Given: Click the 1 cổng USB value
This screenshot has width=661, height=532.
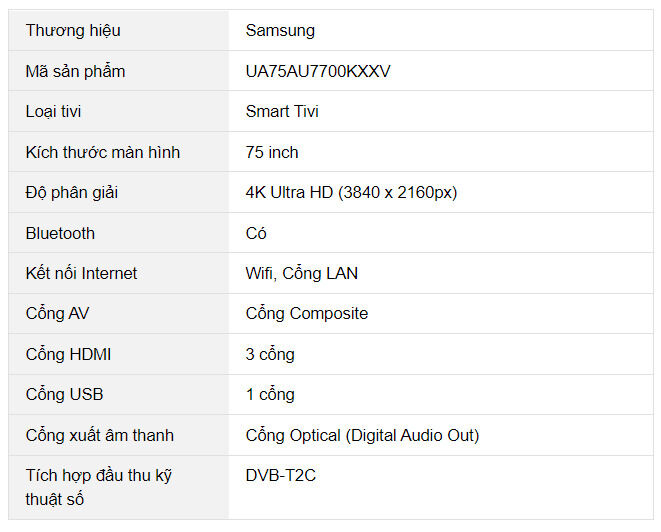Looking at the screenshot, I should coord(270,394).
